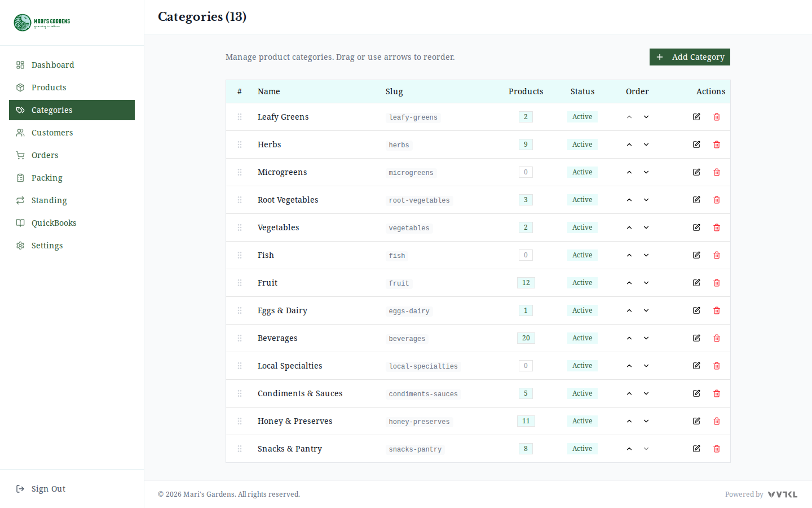Edit the Eggs & Dairy category
This screenshot has width=812, height=508.
coord(696,310)
